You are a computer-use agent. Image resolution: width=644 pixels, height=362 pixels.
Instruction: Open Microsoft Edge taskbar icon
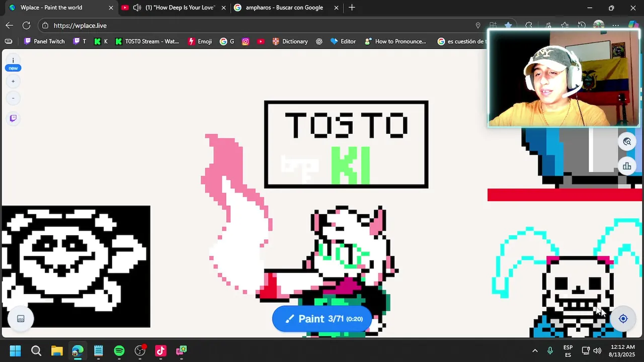pyautogui.click(x=77, y=350)
